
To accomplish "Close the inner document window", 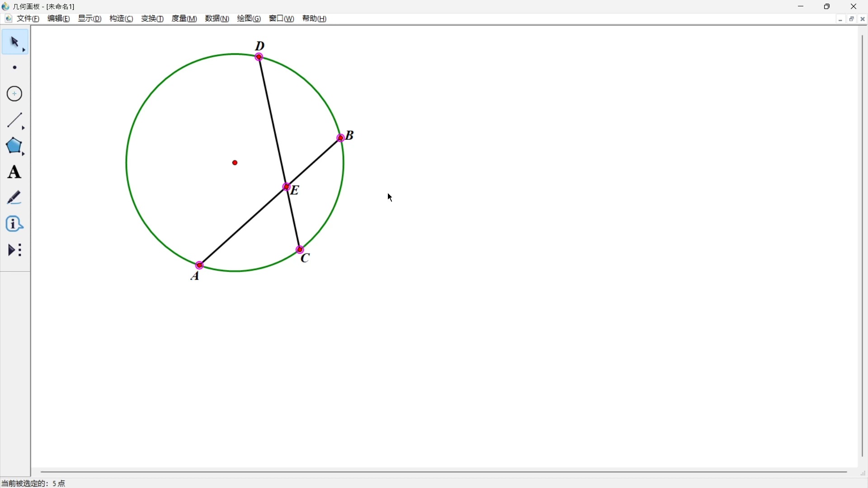I will pos(863,19).
